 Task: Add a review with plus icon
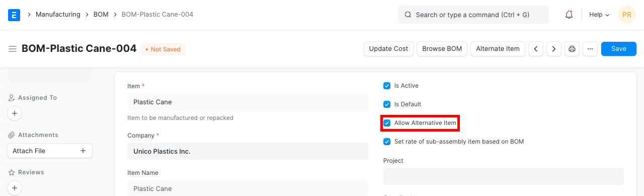click(x=15, y=188)
